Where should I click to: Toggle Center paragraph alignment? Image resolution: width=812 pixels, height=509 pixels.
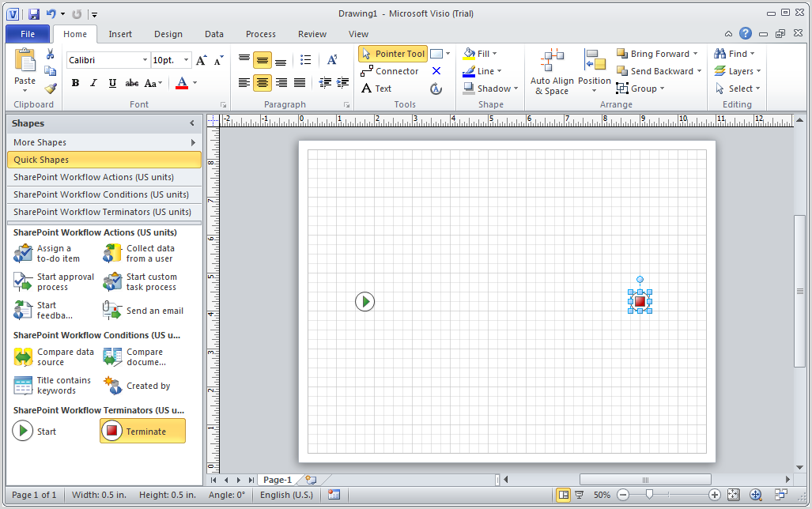[262, 82]
